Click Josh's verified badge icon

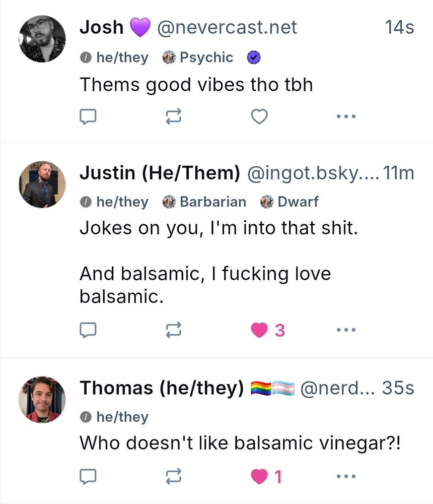(254, 57)
